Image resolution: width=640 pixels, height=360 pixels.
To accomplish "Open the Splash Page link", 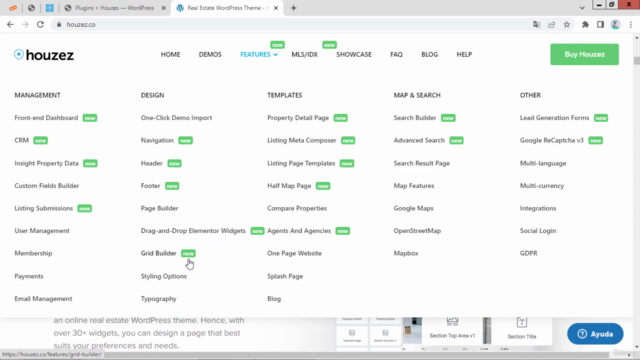I will tap(285, 276).
